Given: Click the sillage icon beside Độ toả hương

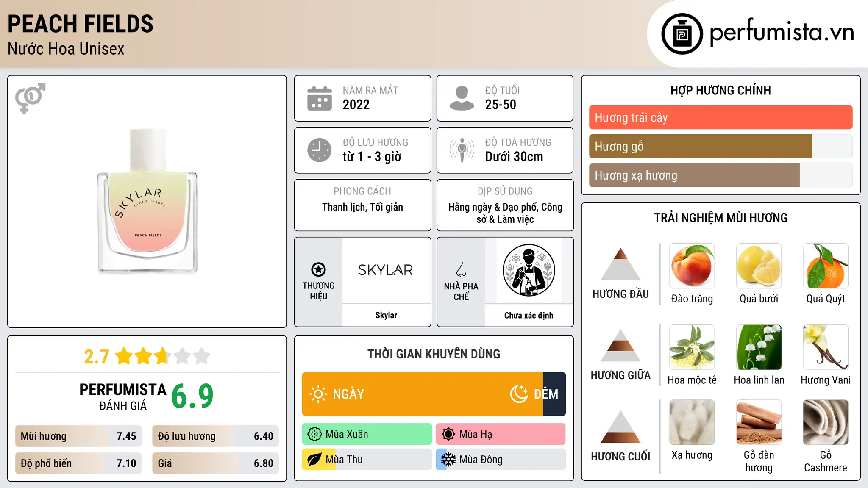Looking at the screenshot, I should tap(462, 150).
